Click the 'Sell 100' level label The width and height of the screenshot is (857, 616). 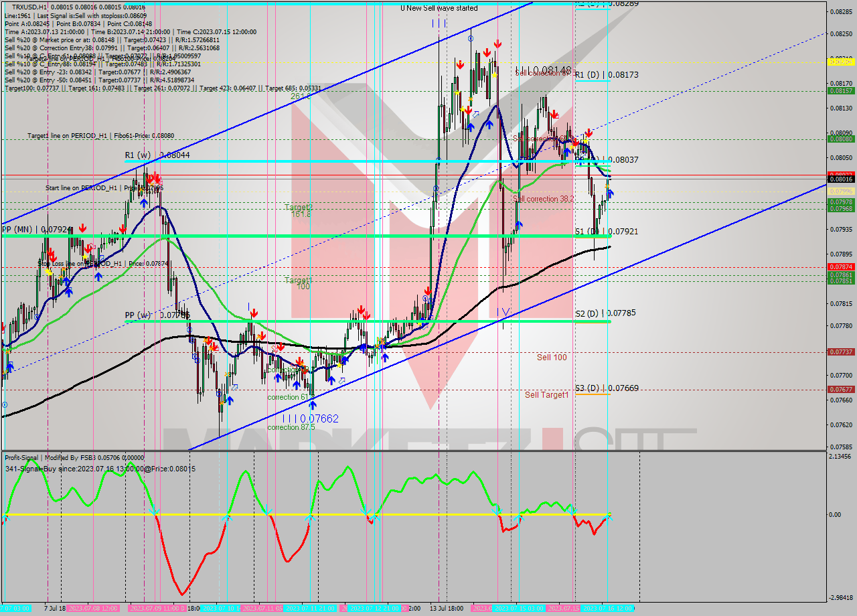[x=552, y=358]
